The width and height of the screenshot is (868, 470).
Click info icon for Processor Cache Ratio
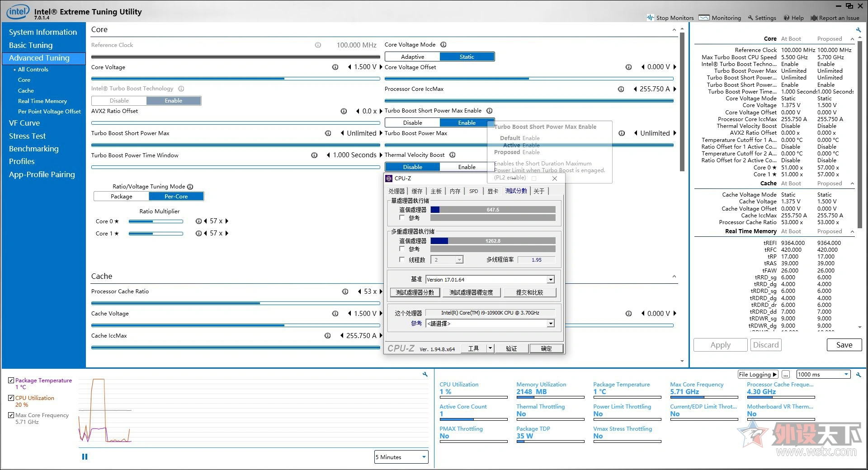[345, 291]
